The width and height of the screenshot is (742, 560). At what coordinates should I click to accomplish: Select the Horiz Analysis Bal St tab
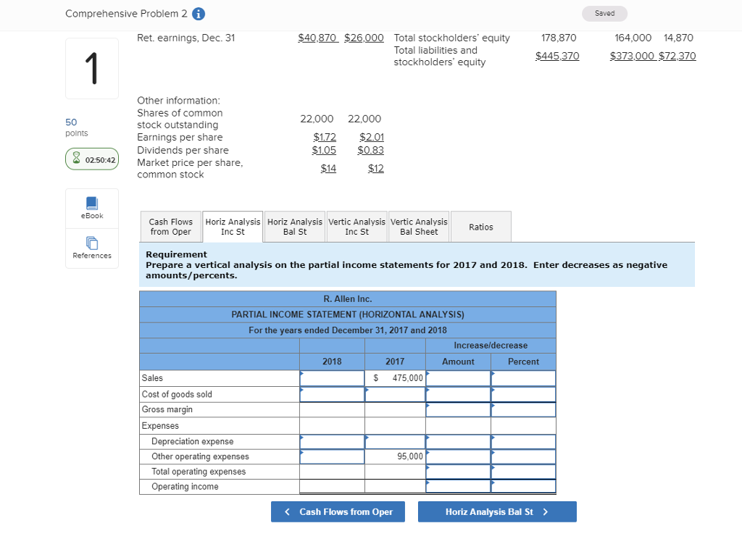coord(294,226)
